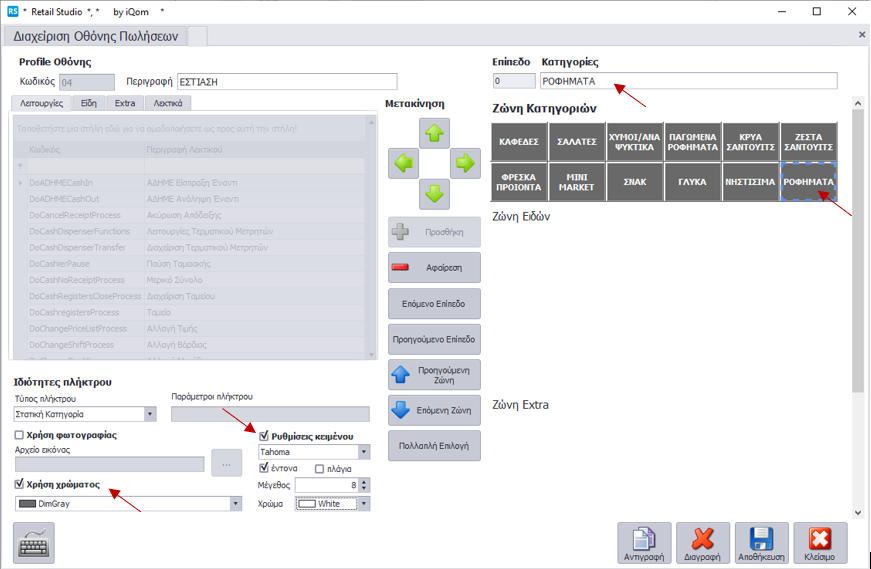Click the green down arrow move button
The height and width of the screenshot is (569, 871).
click(434, 193)
